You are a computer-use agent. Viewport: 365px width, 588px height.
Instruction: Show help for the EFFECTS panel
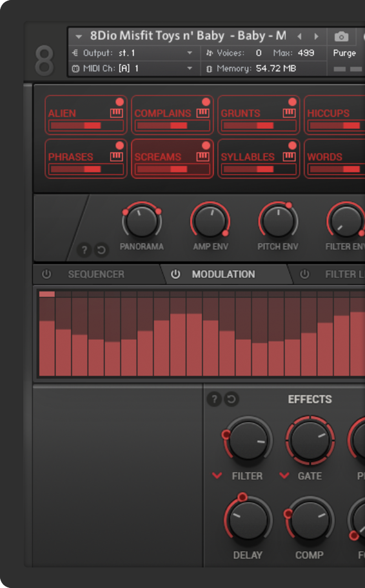[x=214, y=399]
